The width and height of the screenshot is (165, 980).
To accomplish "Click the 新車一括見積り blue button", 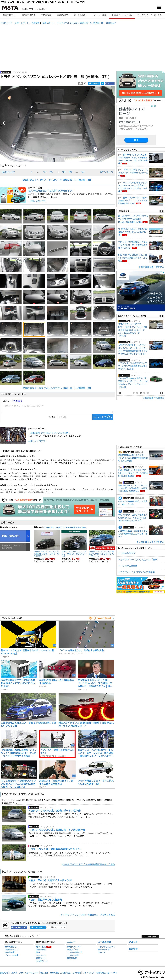I will 15,536.
